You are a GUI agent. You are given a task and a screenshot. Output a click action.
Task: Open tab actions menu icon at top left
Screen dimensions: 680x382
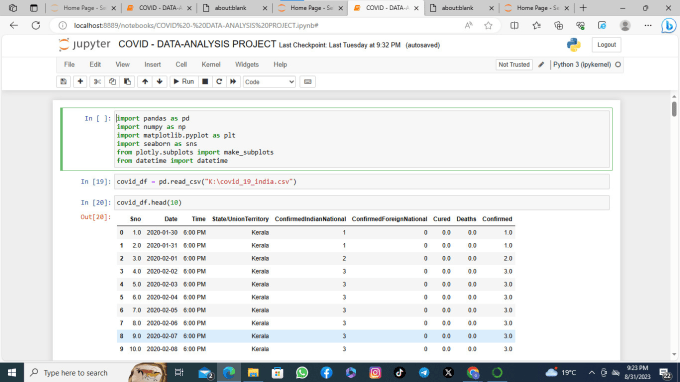[33, 8]
